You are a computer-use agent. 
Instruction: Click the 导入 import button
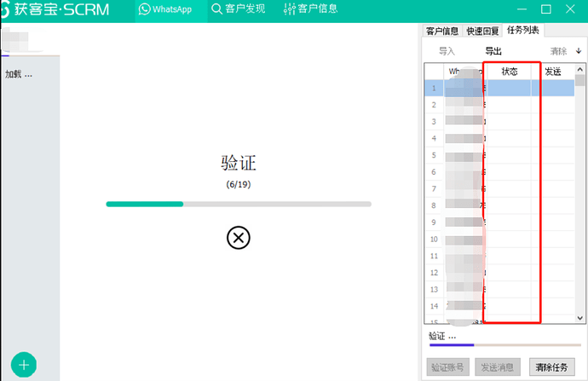click(x=447, y=51)
